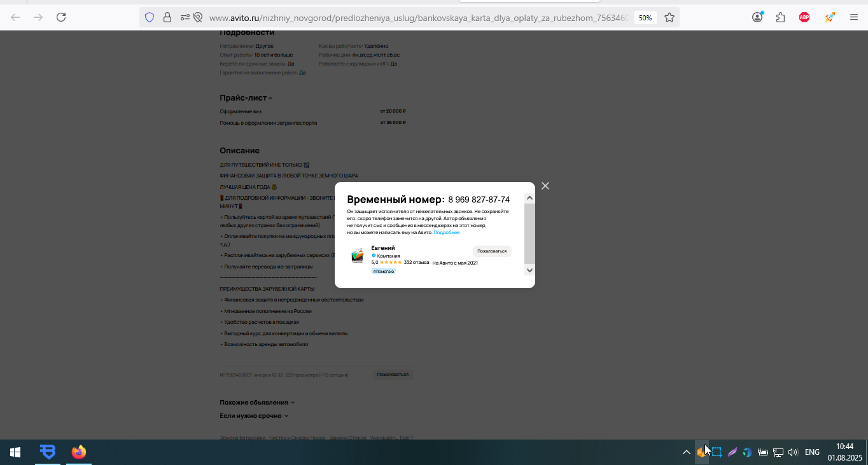Click the Оформление виз price row
The height and width of the screenshot is (465, 868).
pos(312,111)
